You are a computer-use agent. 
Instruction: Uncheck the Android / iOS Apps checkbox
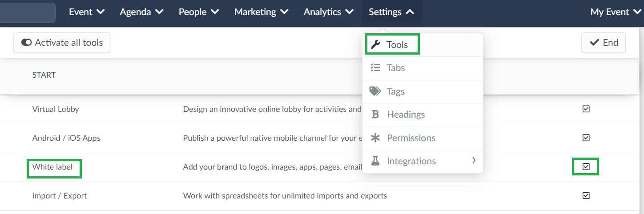point(586,138)
